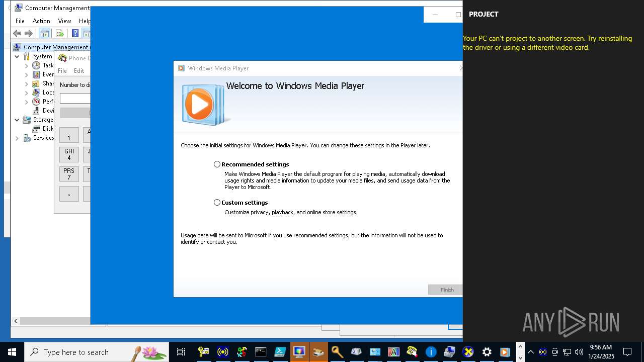Open Command Prompt taskbar icon
644x362 pixels.
pyautogui.click(x=261, y=352)
